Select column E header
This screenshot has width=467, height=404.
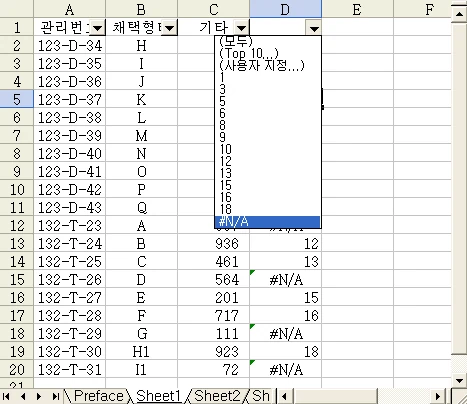coord(357,9)
